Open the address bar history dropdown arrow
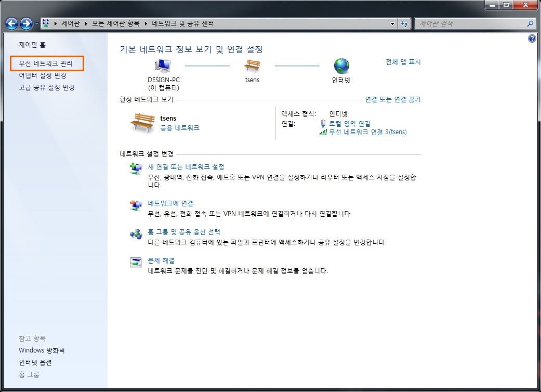 (393, 23)
